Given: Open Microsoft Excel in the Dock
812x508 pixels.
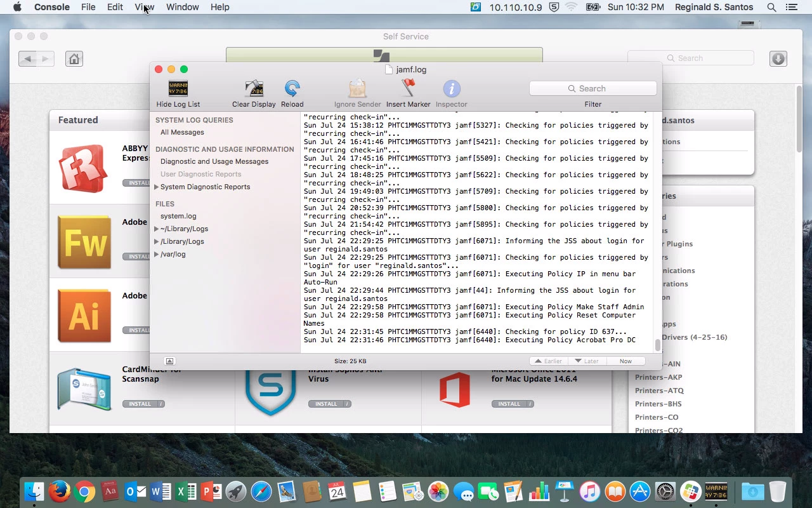Looking at the screenshot, I should 186,491.
